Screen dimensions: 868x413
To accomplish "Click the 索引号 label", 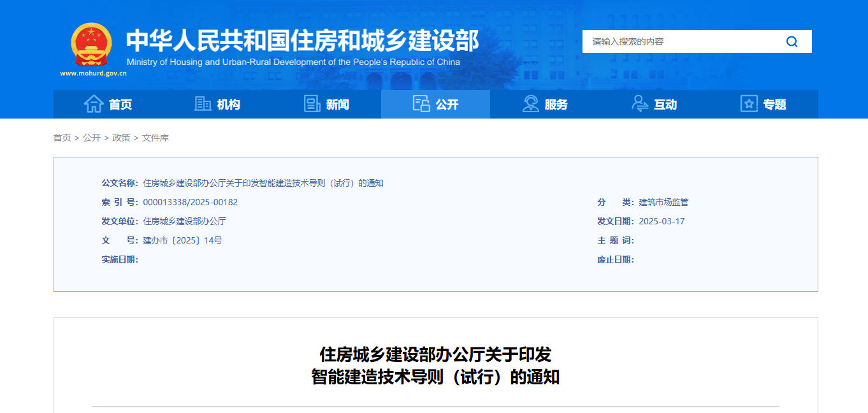I will click(120, 202).
